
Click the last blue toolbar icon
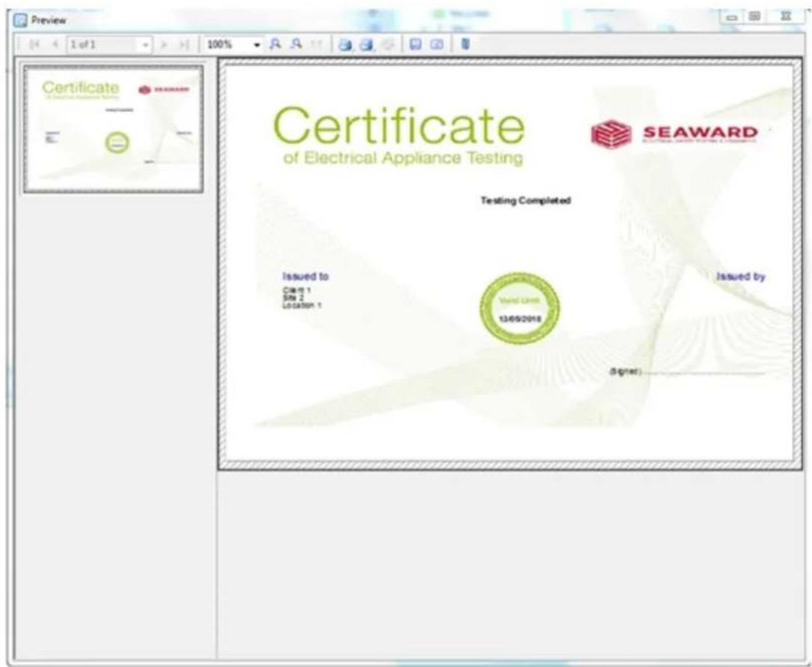pyautogui.click(x=465, y=44)
